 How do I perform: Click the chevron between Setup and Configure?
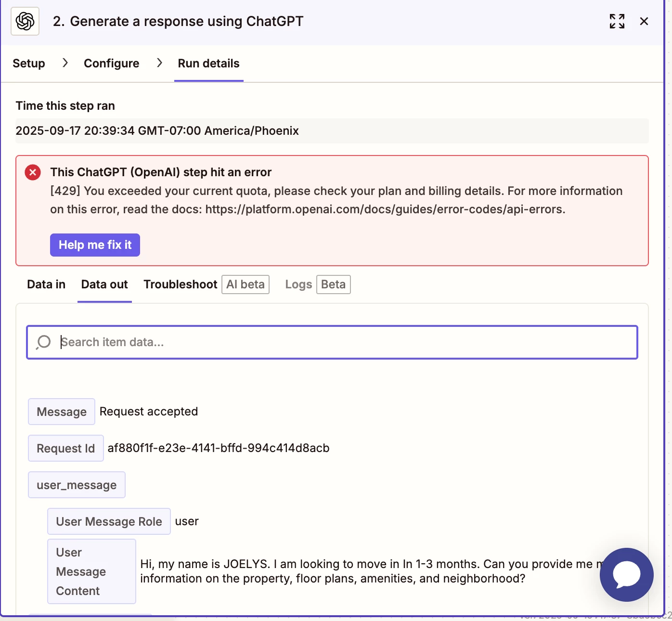click(x=65, y=63)
